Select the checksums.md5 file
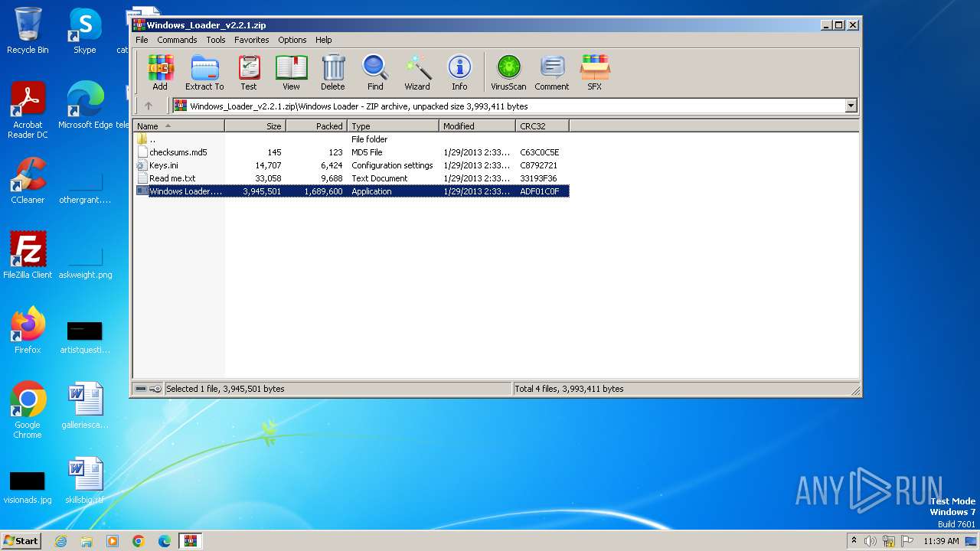Image resolution: width=980 pixels, height=551 pixels. pyautogui.click(x=351, y=152)
